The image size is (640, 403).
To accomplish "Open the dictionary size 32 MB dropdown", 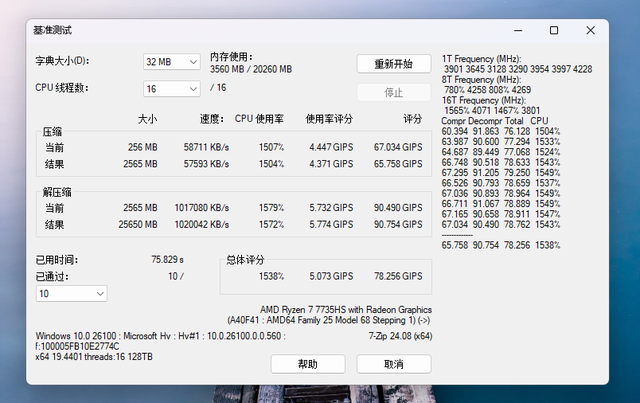I will 171,62.
